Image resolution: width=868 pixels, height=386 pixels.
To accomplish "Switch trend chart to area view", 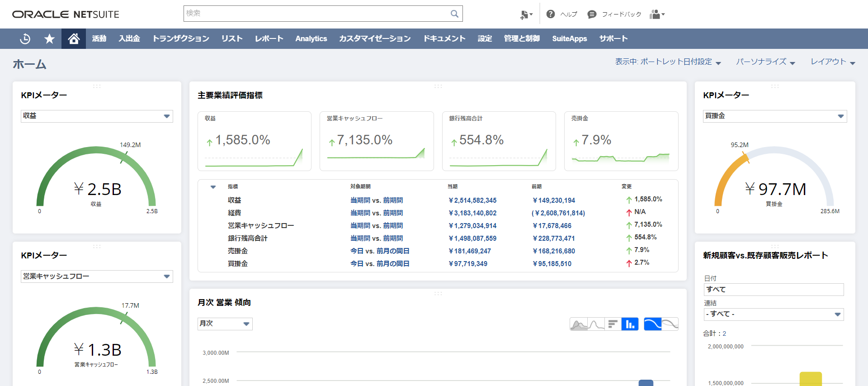I will pos(578,324).
